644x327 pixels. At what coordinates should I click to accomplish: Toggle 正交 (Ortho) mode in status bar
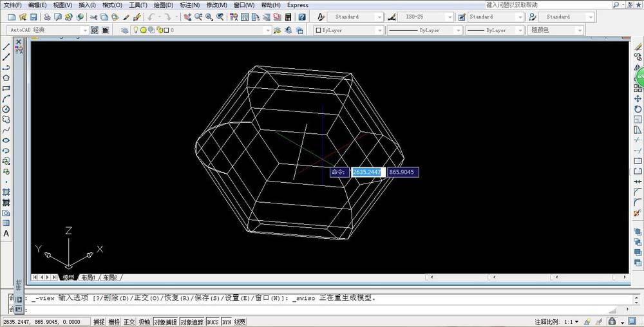coord(129,322)
